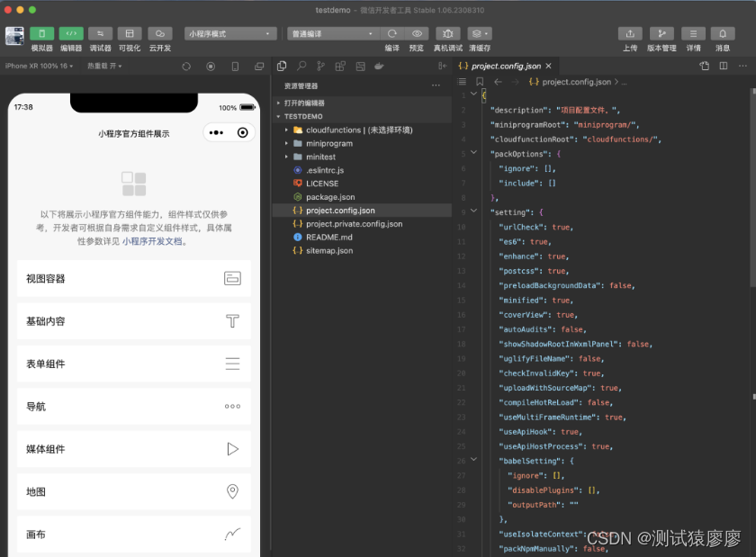756x557 pixels.
Task: Open the Docker whale icon
Action: pos(380,66)
